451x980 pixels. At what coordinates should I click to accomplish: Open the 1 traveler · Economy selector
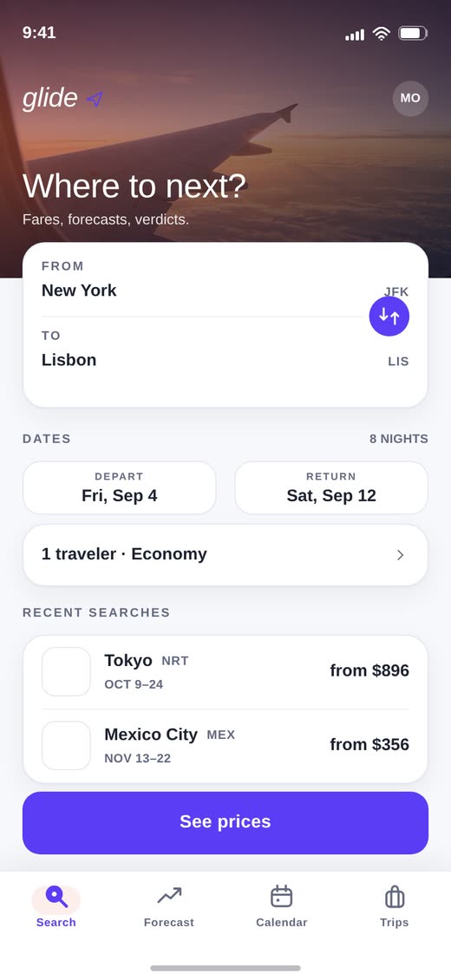(225, 555)
